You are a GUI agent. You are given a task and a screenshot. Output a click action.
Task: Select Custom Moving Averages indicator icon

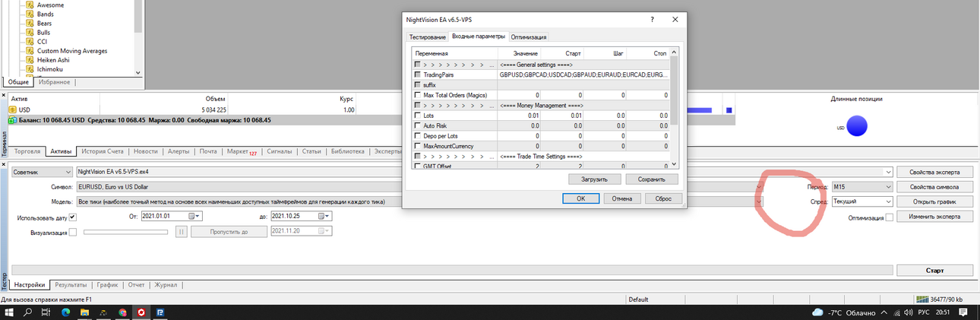[31, 51]
